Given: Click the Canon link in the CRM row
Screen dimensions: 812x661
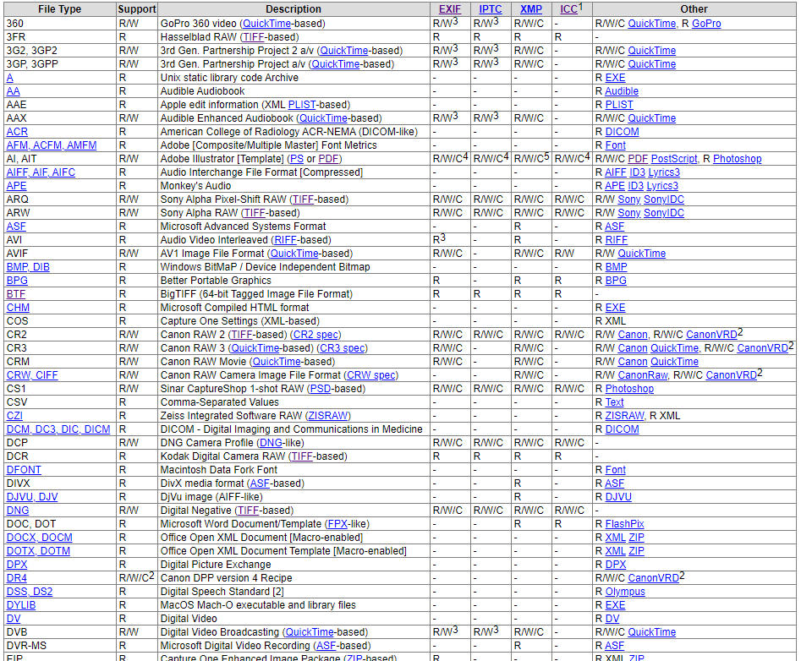Looking at the screenshot, I should click(633, 362).
